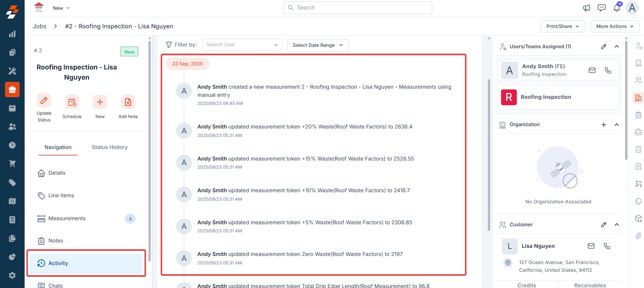The width and height of the screenshot is (644, 288).
Task: Open the wrench and screwdriver sidebar icon
Action: (x=12, y=71)
